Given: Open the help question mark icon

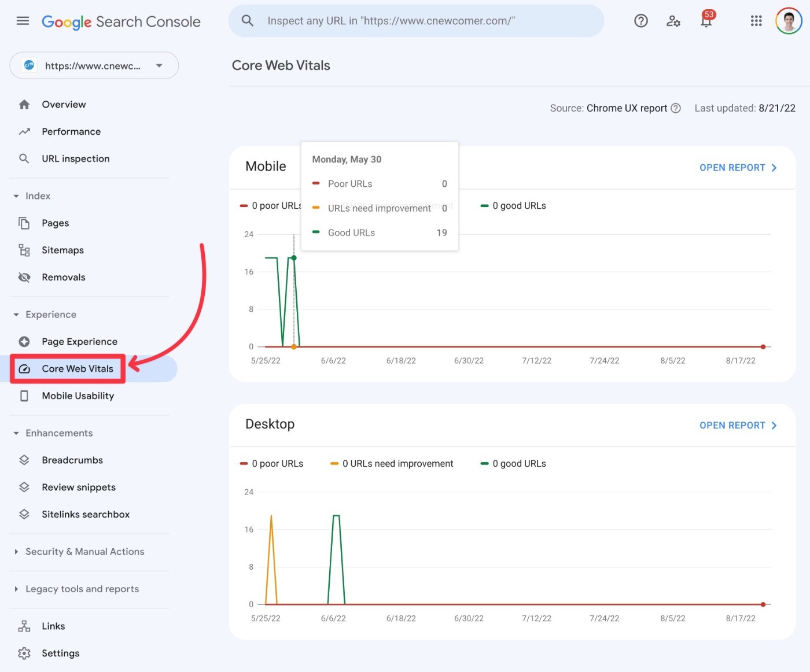Looking at the screenshot, I should (x=640, y=21).
